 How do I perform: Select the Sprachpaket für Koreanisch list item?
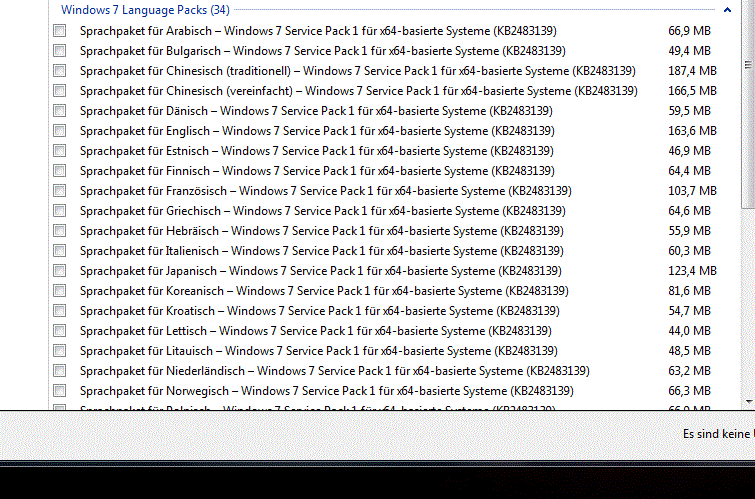(x=323, y=291)
